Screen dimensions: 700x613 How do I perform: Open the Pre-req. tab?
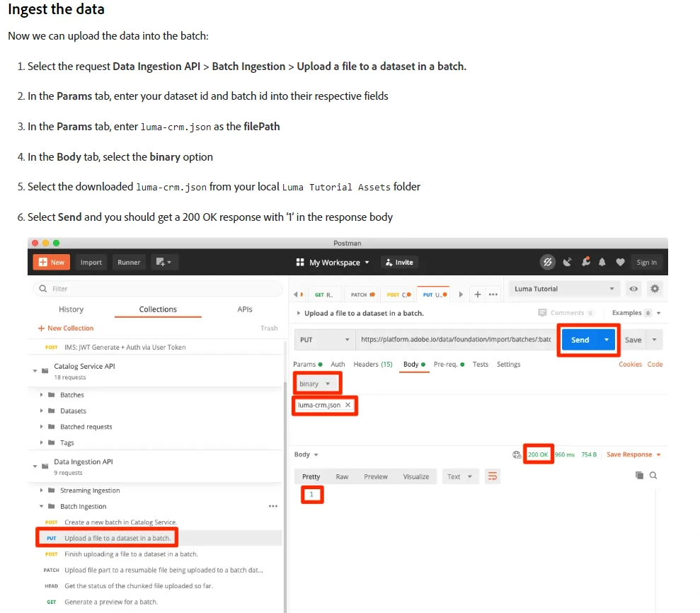click(x=449, y=365)
